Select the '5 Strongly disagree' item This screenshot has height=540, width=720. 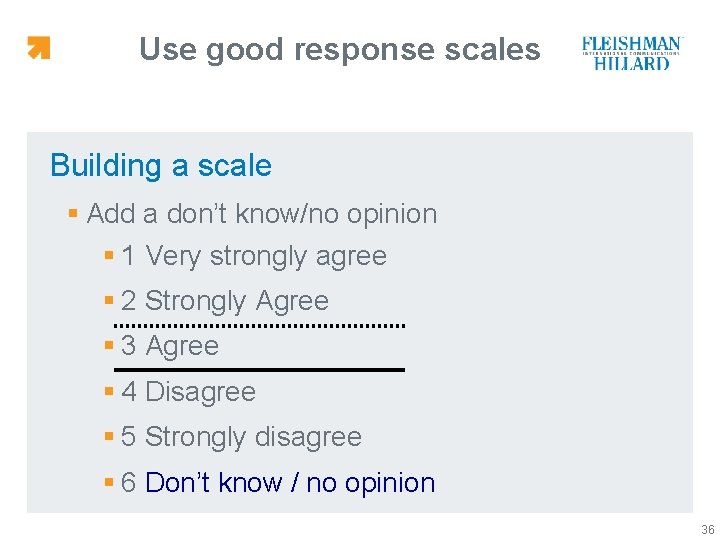point(241,437)
